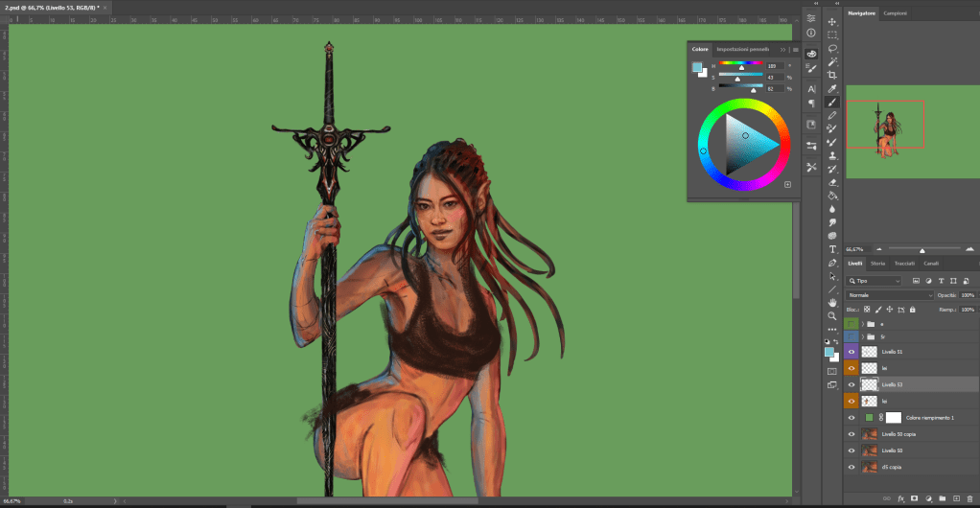Click the Opacità value field
Viewport: 980px width, 508px height.
tap(968, 295)
